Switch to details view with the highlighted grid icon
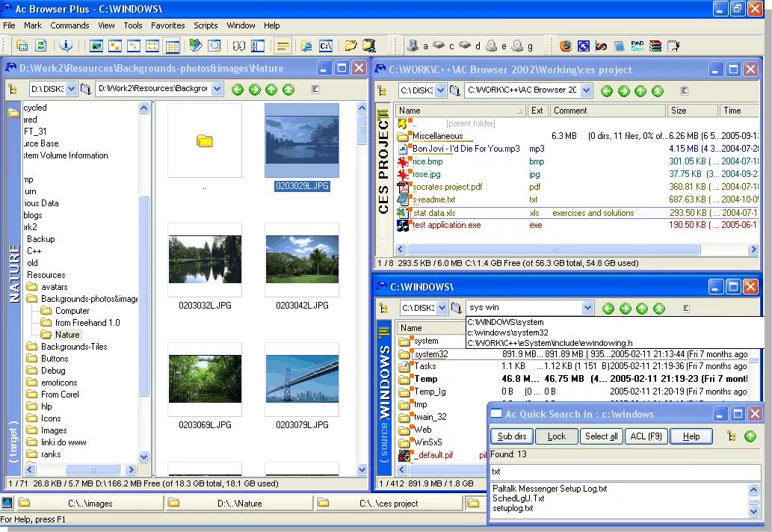 tap(173, 46)
